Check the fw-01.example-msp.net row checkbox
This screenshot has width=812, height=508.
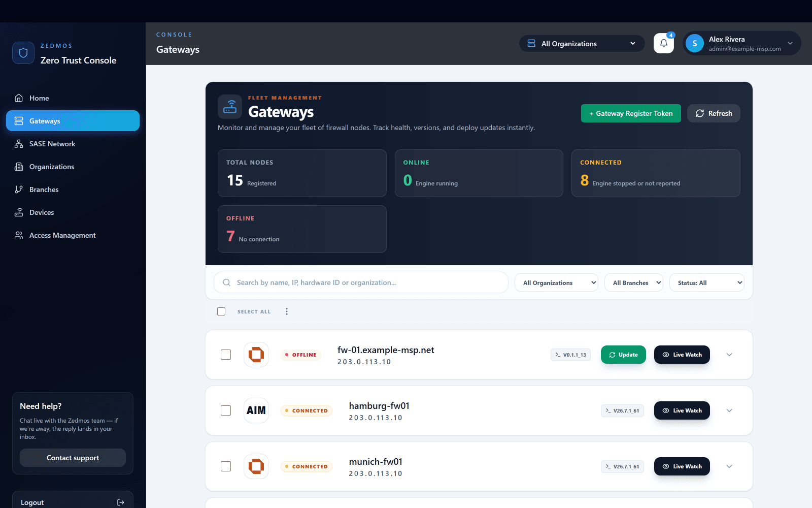[x=226, y=355]
